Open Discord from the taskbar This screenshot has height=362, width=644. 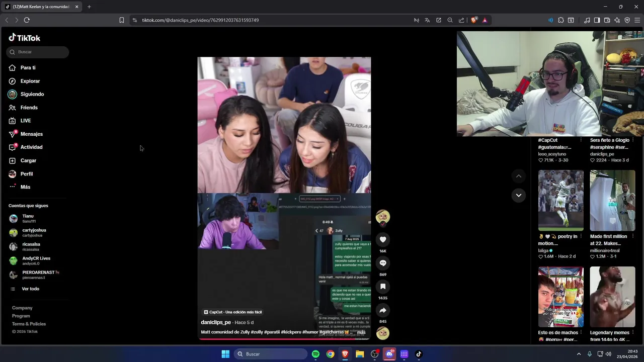pos(389,354)
